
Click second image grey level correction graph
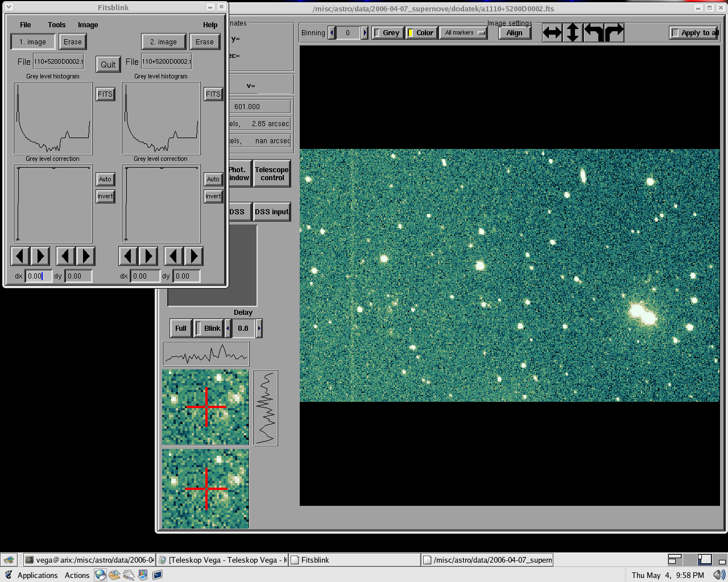pyautogui.click(x=161, y=203)
